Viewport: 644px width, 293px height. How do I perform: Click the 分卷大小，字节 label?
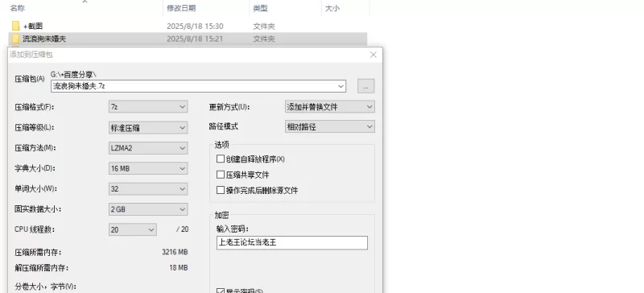[x=46, y=287]
